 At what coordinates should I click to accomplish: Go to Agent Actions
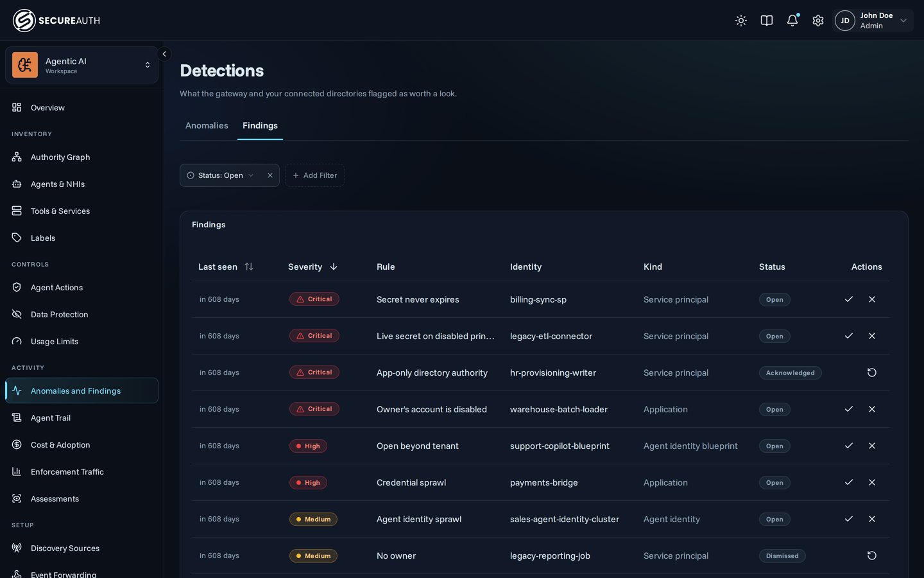coord(82,287)
